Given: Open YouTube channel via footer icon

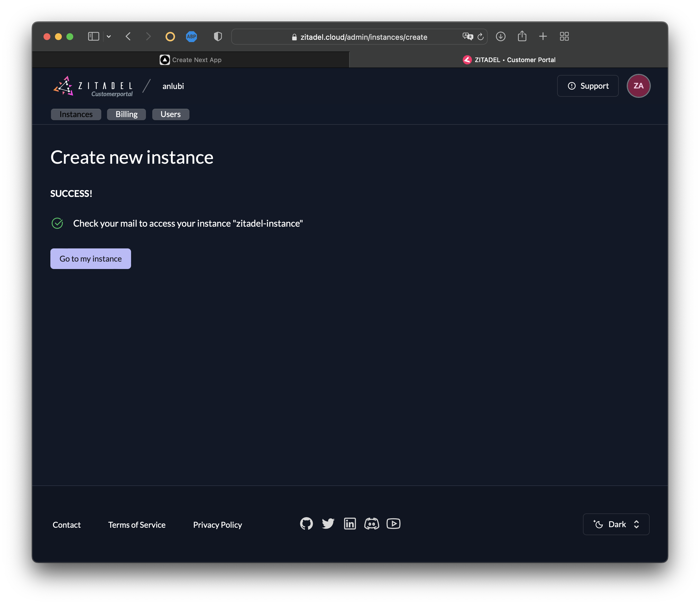Looking at the screenshot, I should (x=393, y=523).
